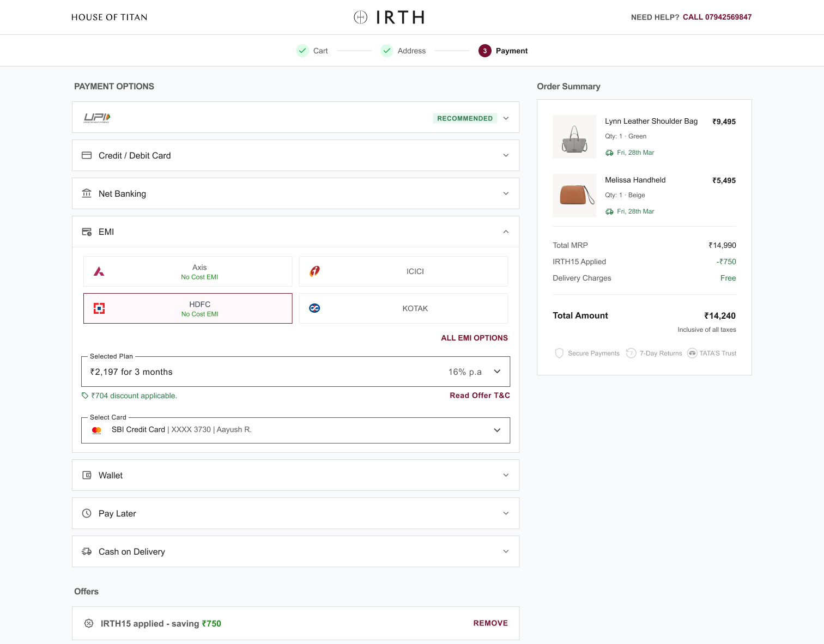Screen dimensions: 824x644
Task: Click the Kotak bank logo
Action: [x=314, y=308]
